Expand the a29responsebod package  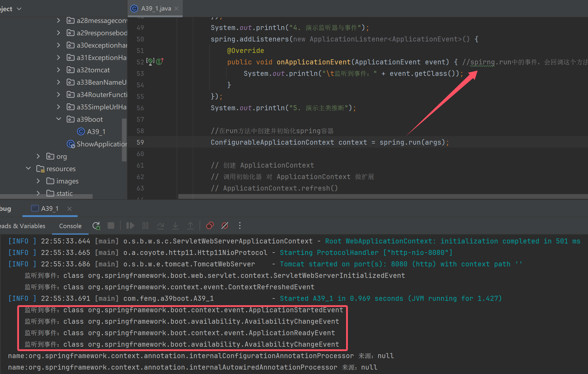pyautogui.click(x=58, y=33)
